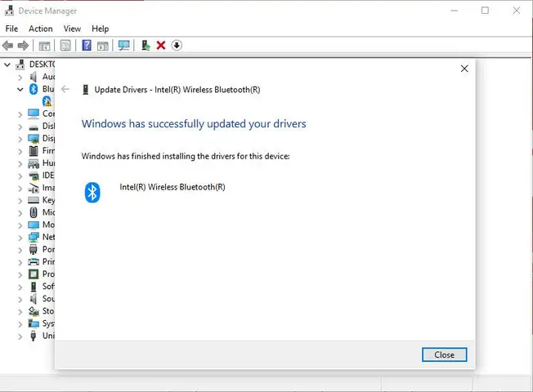Select the Bluetooth category icon
Viewport: 533px width, 392px height.
pos(34,89)
